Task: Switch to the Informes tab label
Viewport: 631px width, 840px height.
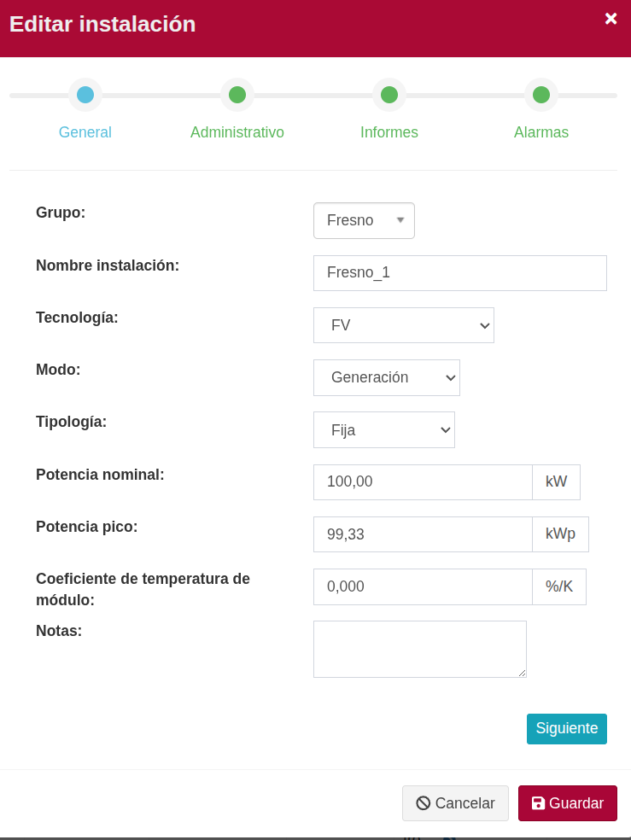Action: (389, 132)
